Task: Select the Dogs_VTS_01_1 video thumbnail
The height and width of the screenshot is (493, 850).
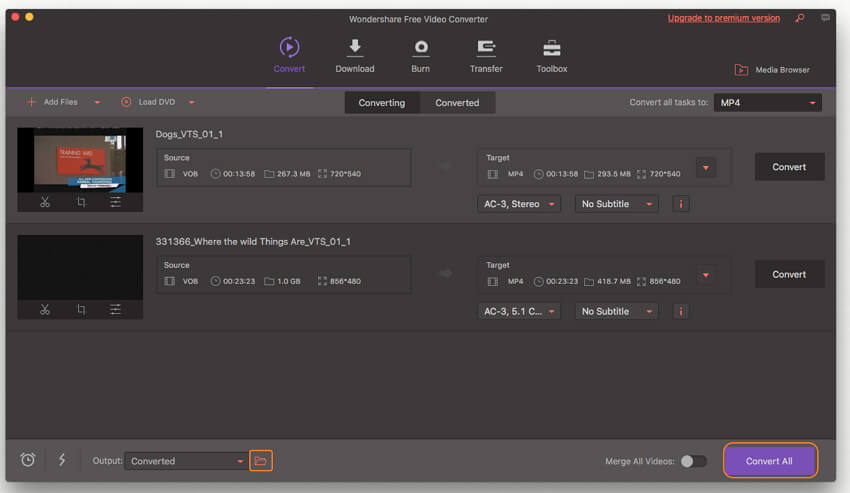Action: click(80, 160)
